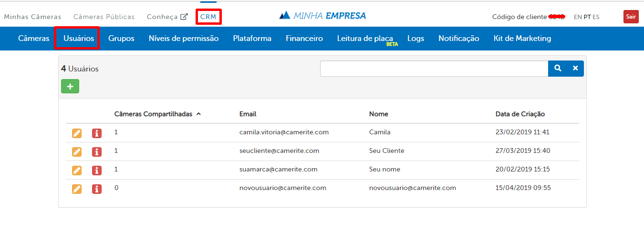644x241 pixels.
Task: Switch language to EN
Action: 578,17
